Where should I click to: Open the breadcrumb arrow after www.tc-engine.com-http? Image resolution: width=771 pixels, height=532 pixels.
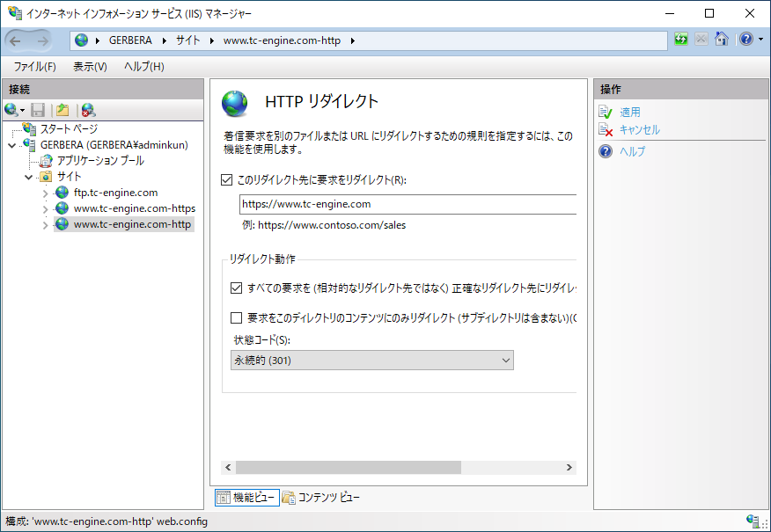pos(353,40)
